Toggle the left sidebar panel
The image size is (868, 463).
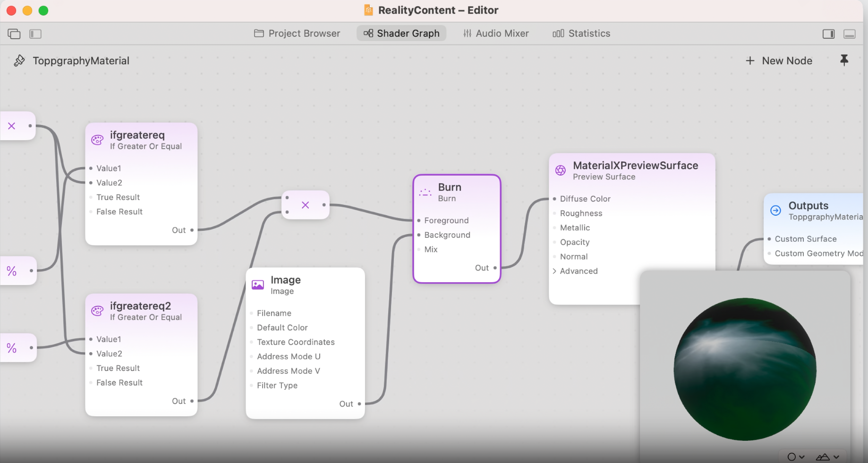point(35,34)
